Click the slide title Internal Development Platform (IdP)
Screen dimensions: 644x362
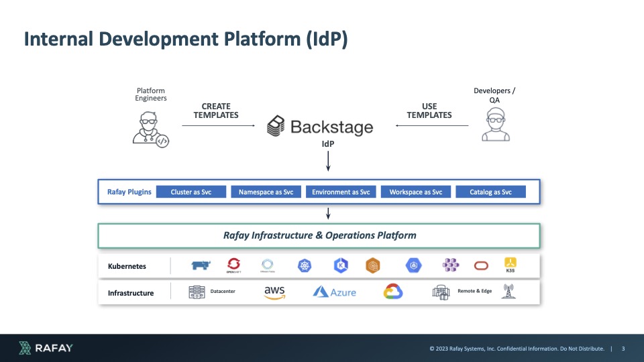click(186, 39)
